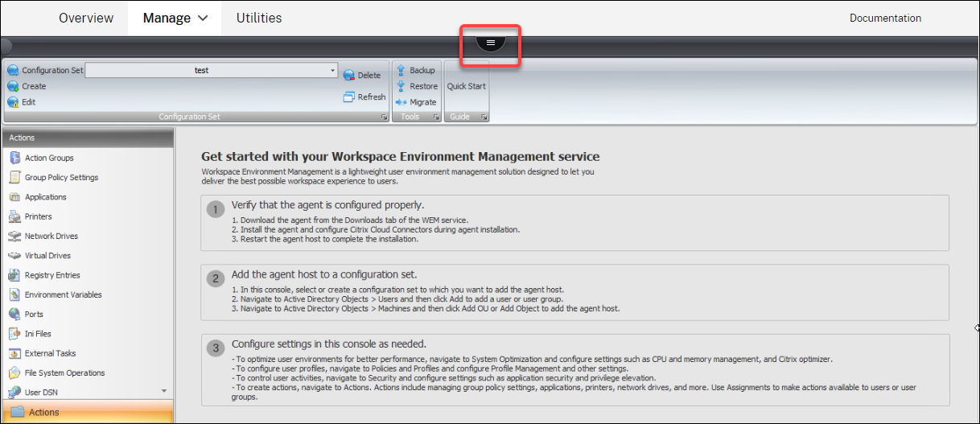Click 'Verify that the agent is configured properly' text
The width and height of the screenshot is (980, 424).
coord(327,205)
